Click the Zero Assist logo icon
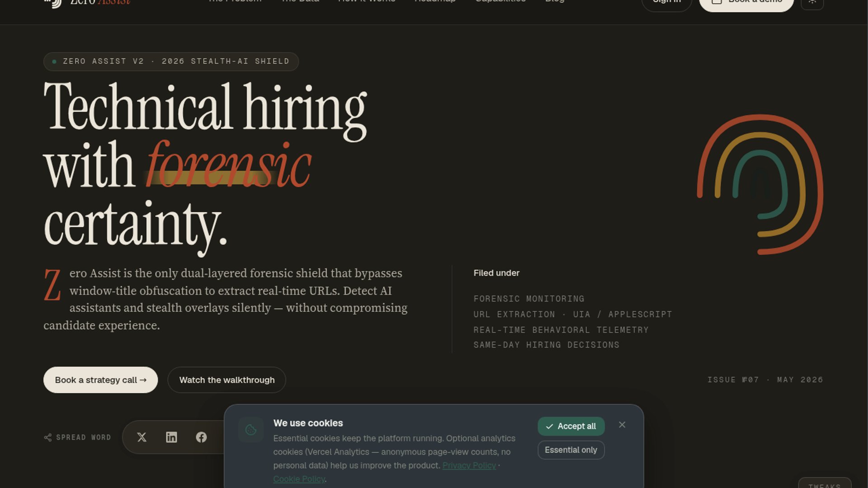868x488 pixels. point(53,3)
